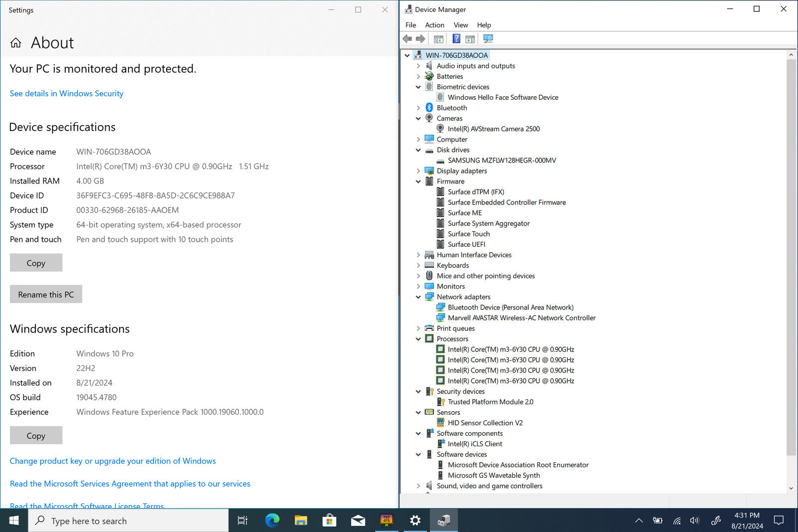Click the Rename this PC button
Image resolution: width=798 pixels, height=532 pixels.
(x=46, y=294)
